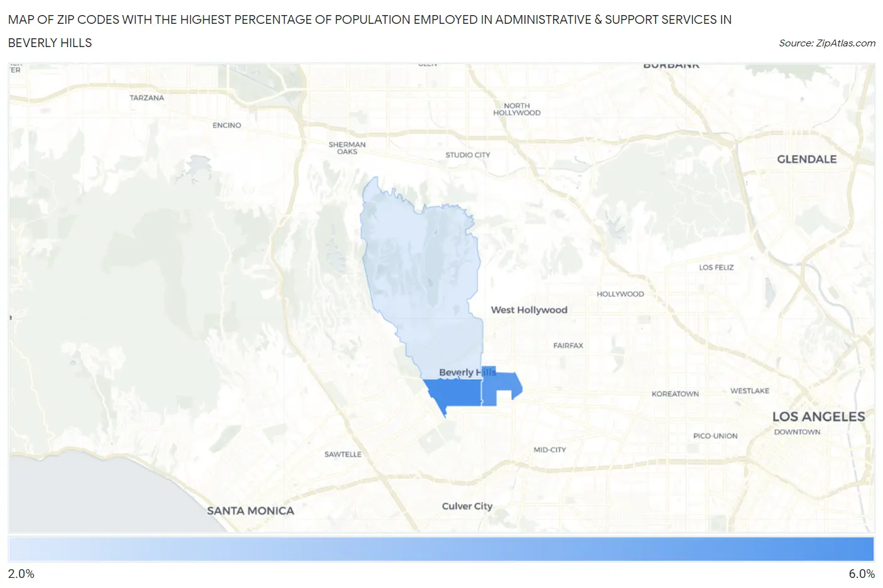The width and height of the screenshot is (883, 588).
Task: Click the ENCINO map label
Action: (x=227, y=126)
